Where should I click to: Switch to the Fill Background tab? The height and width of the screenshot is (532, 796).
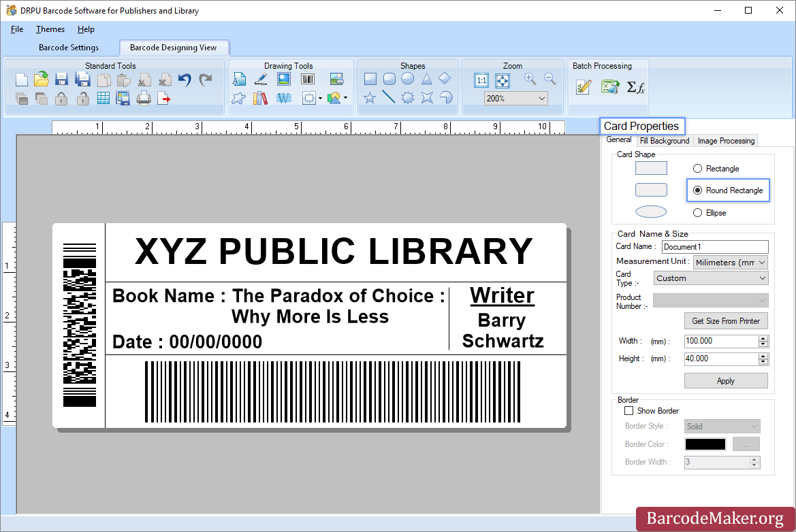point(665,141)
